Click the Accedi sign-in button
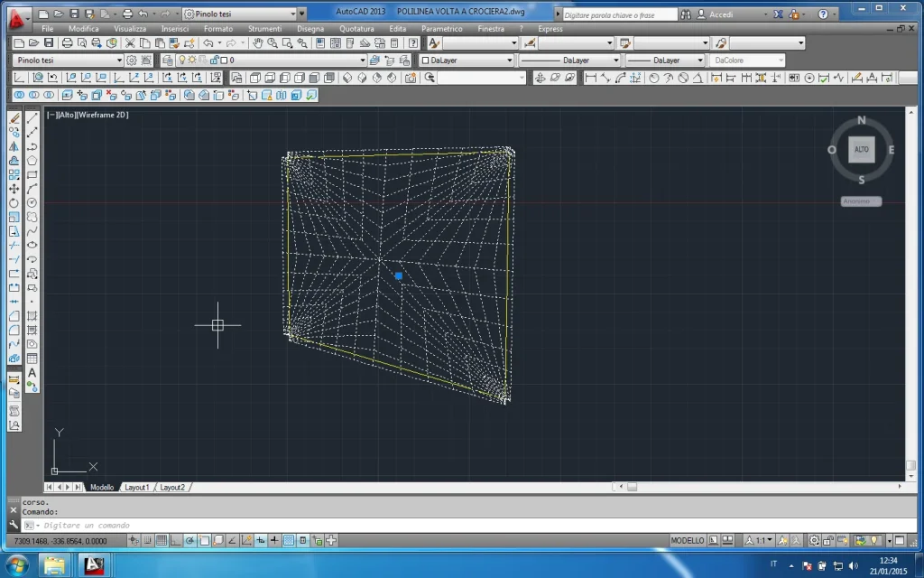Image resolution: width=924 pixels, height=578 pixels. tap(721, 14)
